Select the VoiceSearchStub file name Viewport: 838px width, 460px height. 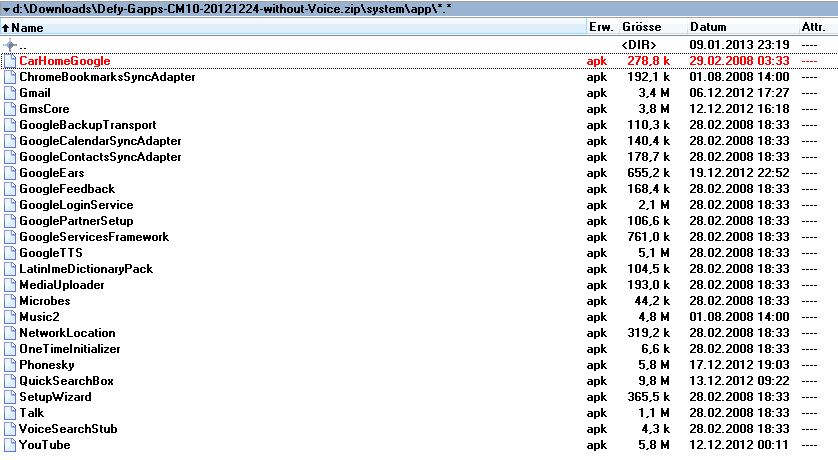(x=68, y=430)
